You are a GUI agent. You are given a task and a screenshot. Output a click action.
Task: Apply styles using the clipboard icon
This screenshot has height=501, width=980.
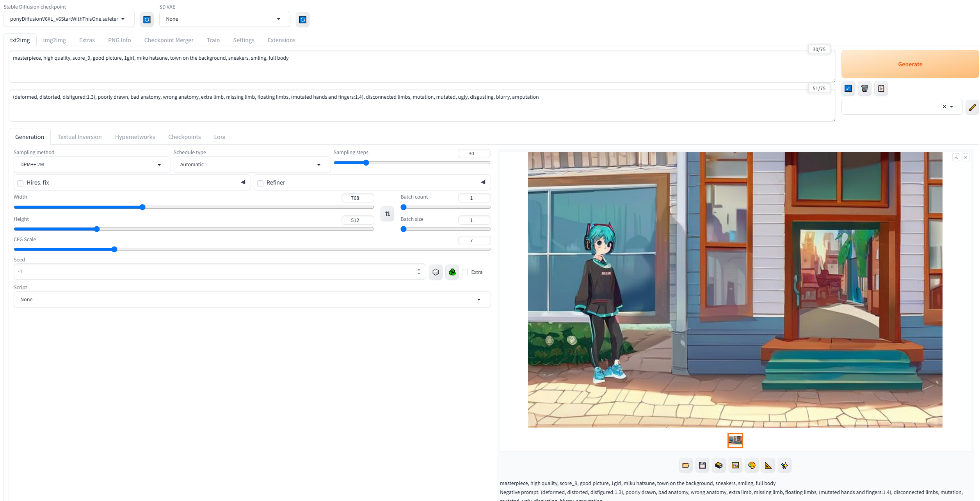pyautogui.click(x=881, y=88)
